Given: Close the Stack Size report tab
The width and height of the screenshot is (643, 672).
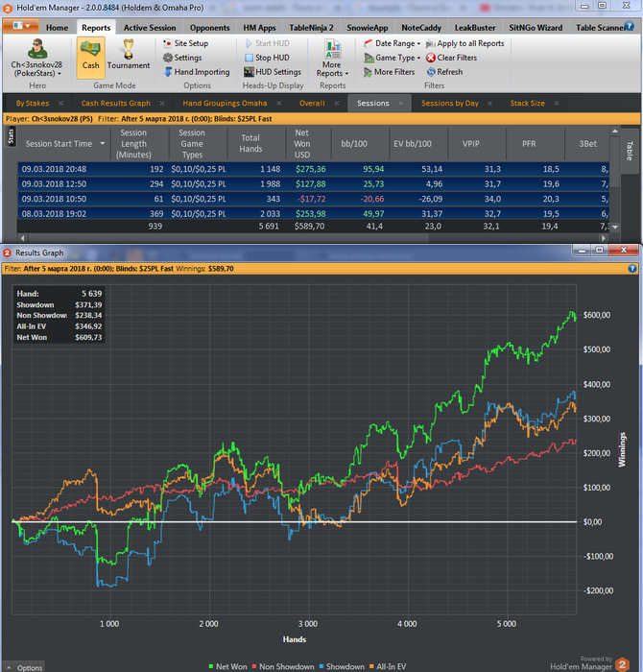Looking at the screenshot, I should [x=557, y=104].
